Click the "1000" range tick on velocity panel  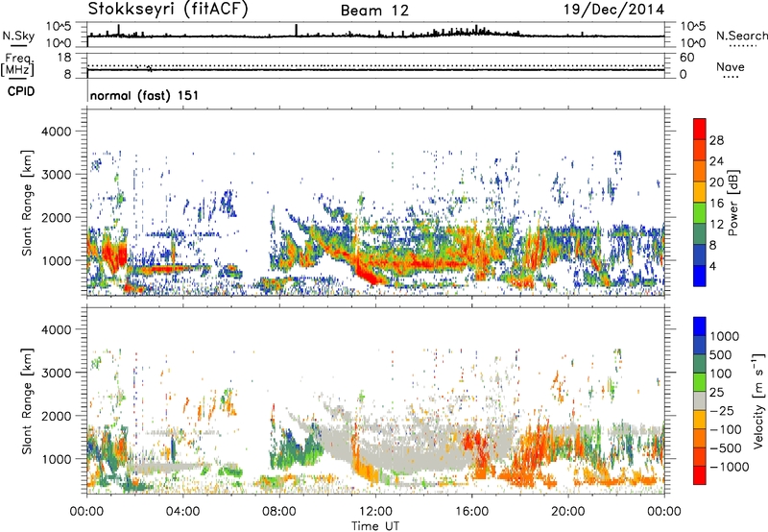tap(57, 459)
